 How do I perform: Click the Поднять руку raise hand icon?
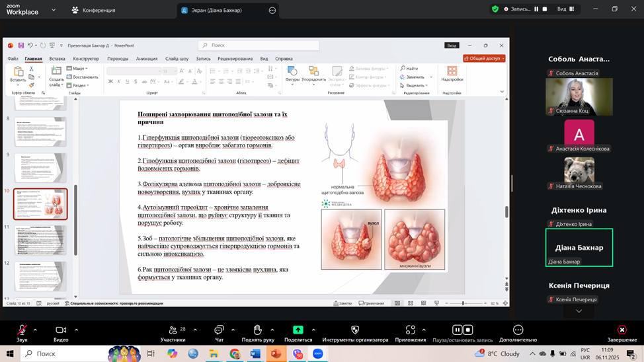[257, 330]
